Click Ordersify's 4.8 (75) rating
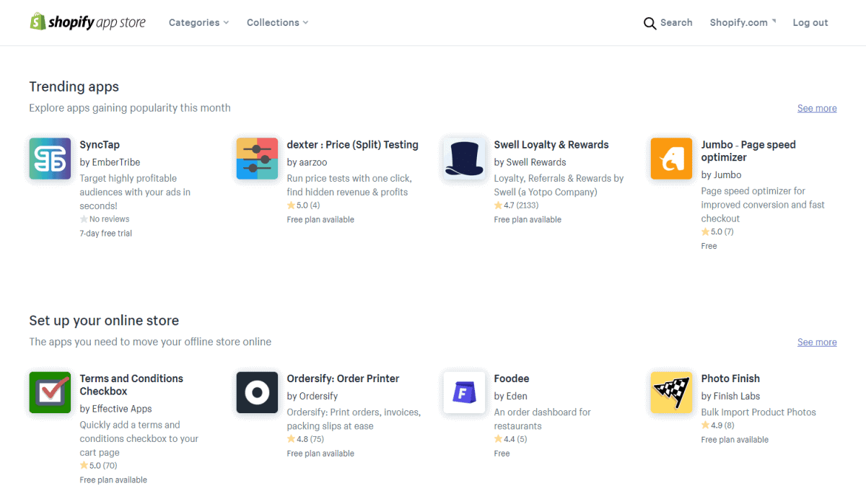 click(x=305, y=439)
